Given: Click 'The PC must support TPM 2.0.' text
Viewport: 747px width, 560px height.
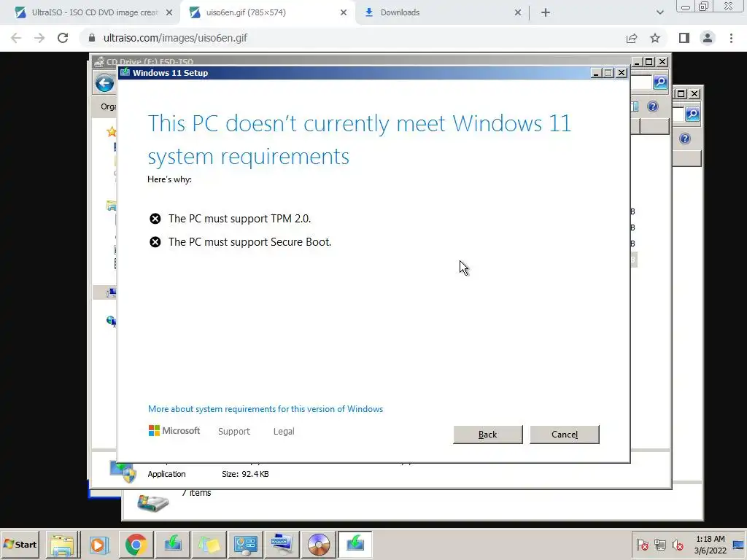Looking at the screenshot, I should coord(239,219).
